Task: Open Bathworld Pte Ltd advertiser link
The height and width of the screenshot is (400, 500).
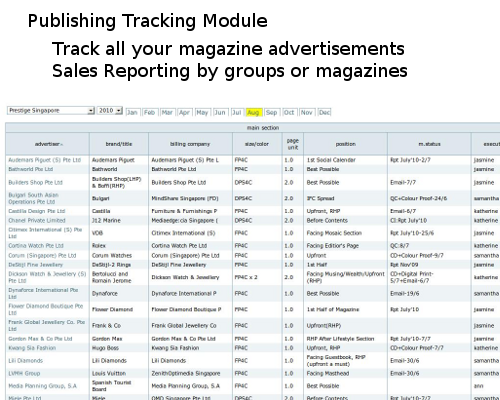Action: pos(31,169)
